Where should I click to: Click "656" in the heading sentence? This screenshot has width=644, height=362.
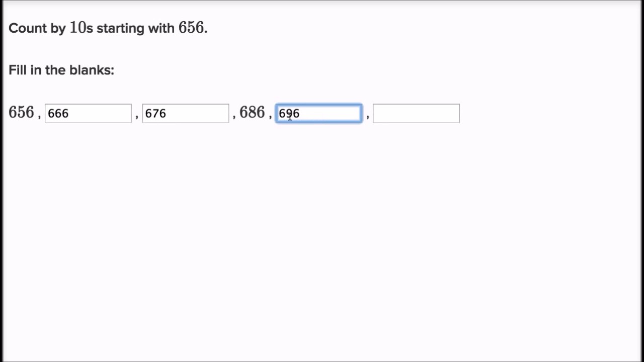pos(191,28)
